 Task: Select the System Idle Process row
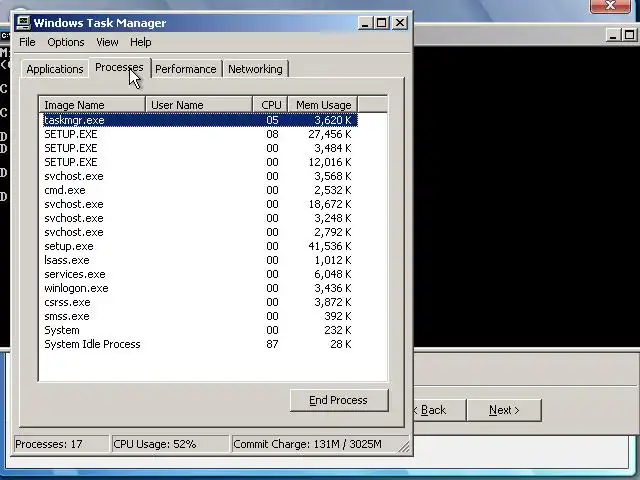(200, 344)
